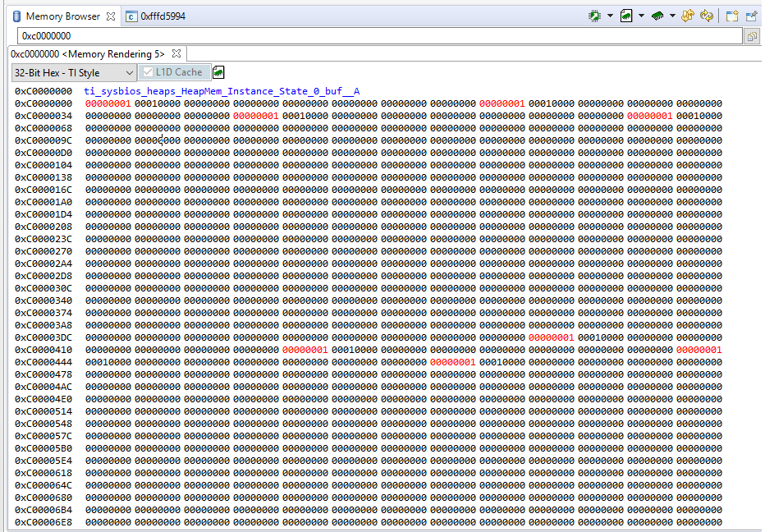
Task: Click address 0xC0000208 row label
Action: click(44, 227)
